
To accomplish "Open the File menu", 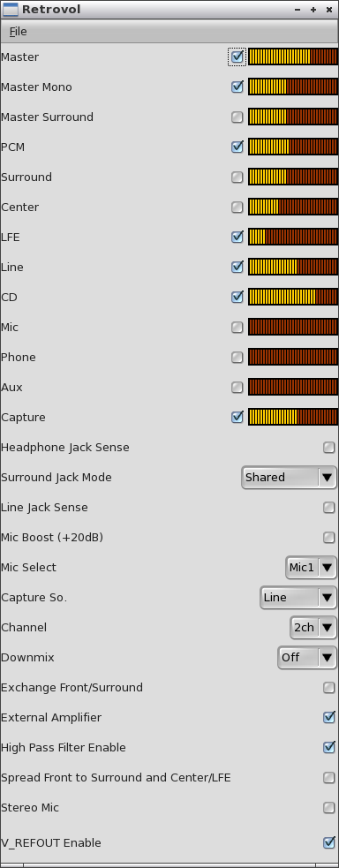I will click(x=18, y=32).
